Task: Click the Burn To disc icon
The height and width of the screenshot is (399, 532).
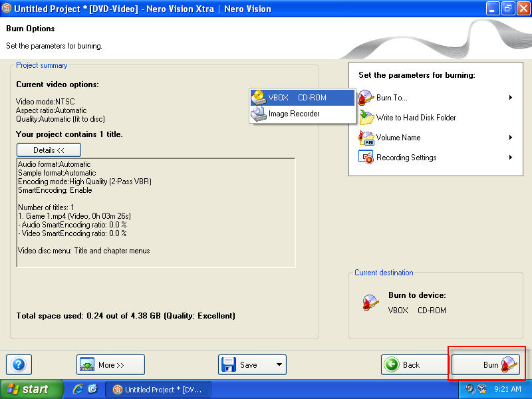Action: pos(366,98)
